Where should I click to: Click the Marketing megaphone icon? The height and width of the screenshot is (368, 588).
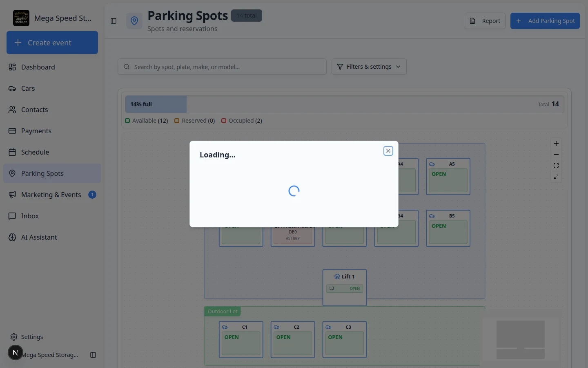tap(12, 195)
